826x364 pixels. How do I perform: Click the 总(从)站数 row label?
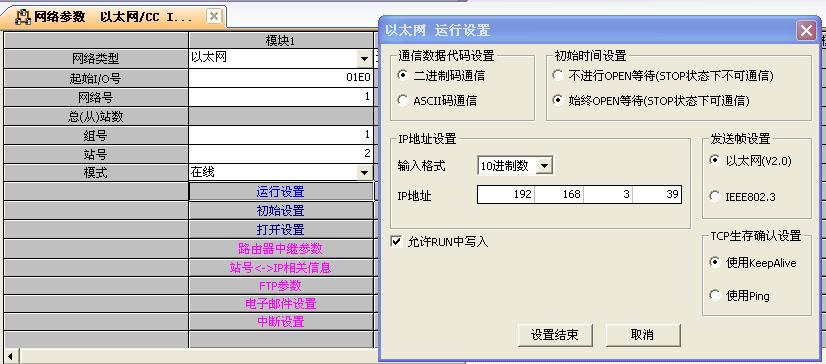point(95,116)
